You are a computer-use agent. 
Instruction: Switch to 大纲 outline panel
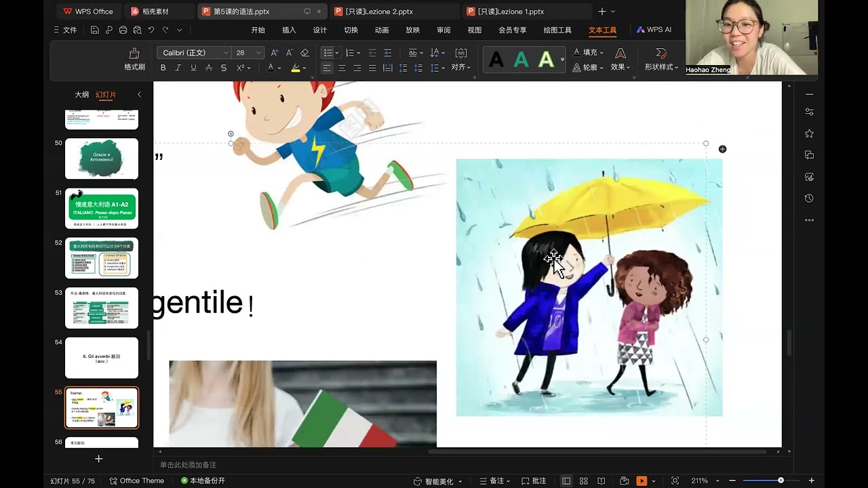click(x=82, y=94)
